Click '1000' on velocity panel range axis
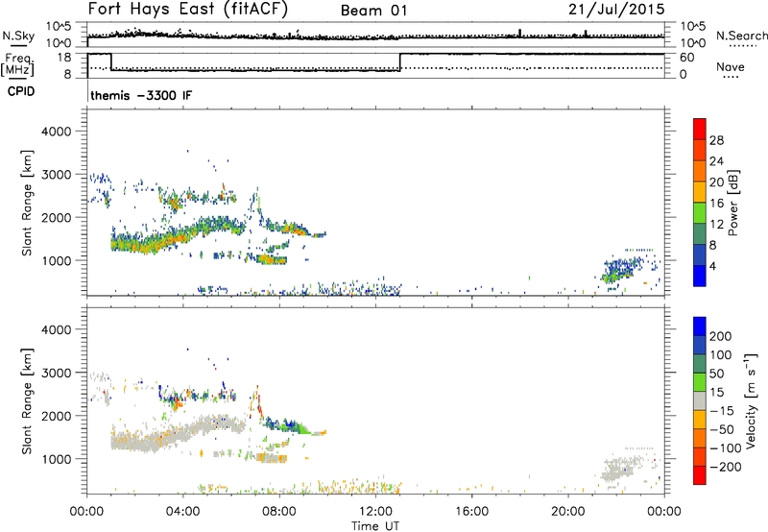The width and height of the screenshot is (768, 532). [x=57, y=459]
